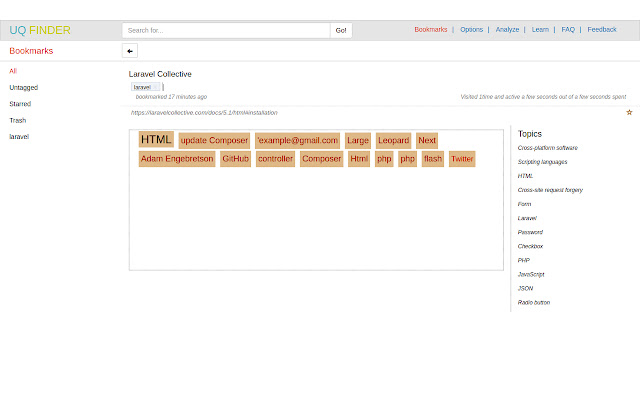The width and height of the screenshot is (640, 400).
Task: Focus the Search for... input field
Action: tap(226, 30)
